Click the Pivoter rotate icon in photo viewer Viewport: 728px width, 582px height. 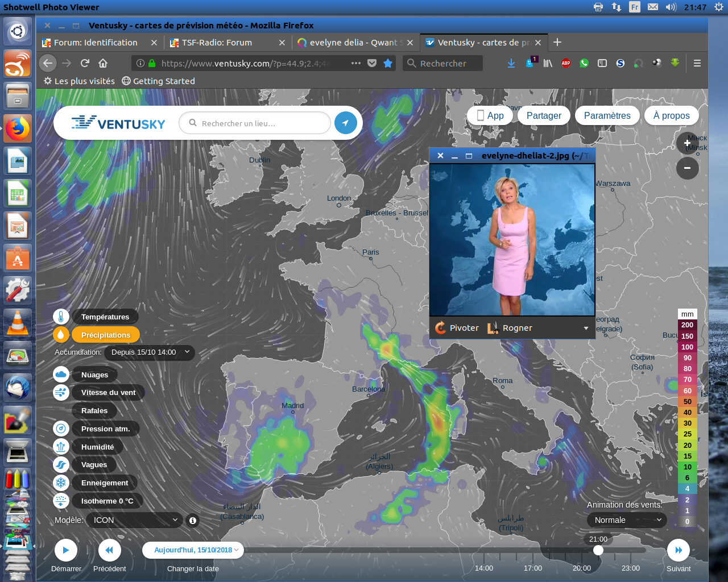coord(440,328)
